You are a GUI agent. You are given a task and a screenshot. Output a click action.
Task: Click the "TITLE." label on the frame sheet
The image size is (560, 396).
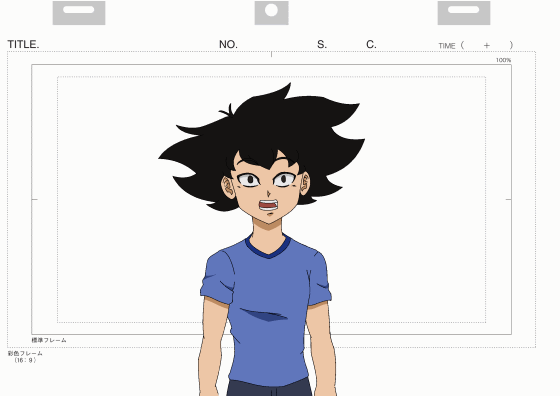coord(23,44)
